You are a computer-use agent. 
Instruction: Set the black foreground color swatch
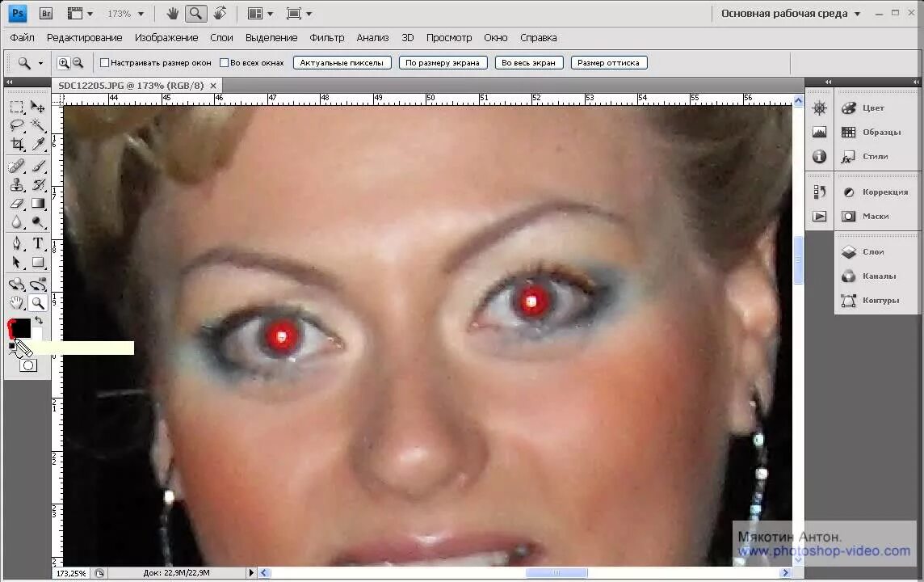pos(20,327)
